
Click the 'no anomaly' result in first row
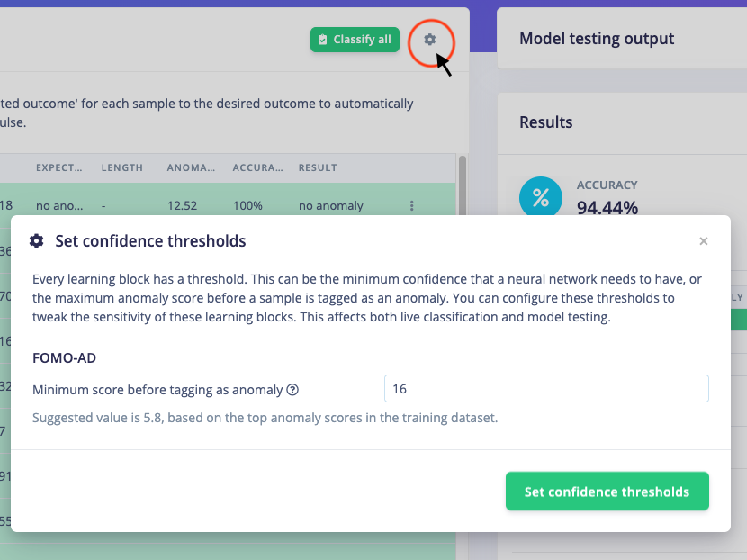(330, 206)
